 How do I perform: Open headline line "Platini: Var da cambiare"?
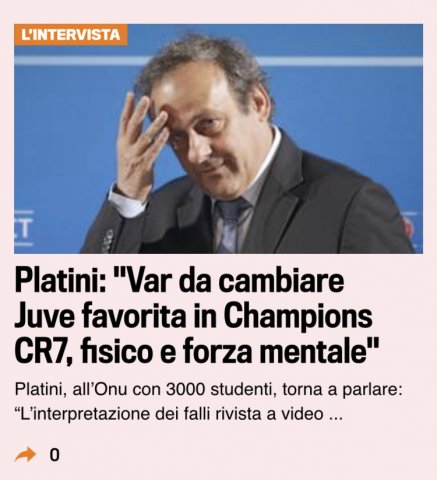click(x=179, y=282)
